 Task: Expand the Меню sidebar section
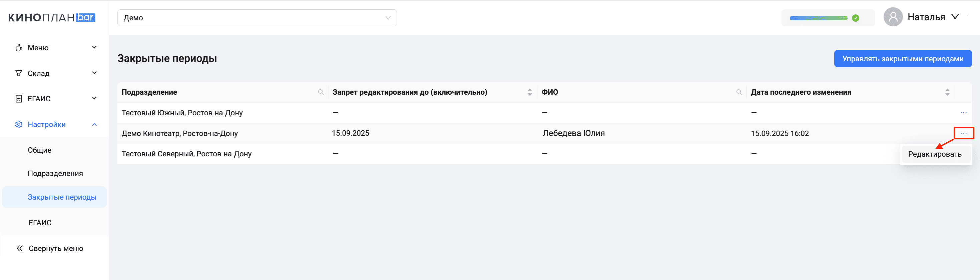pyautogui.click(x=56, y=48)
